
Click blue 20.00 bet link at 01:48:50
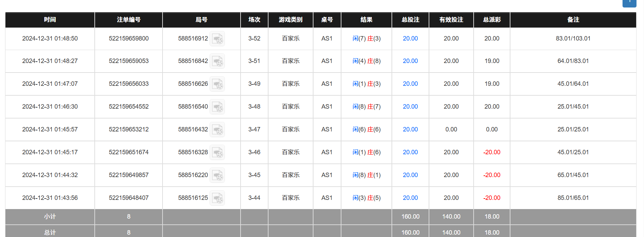(x=410, y=38)
